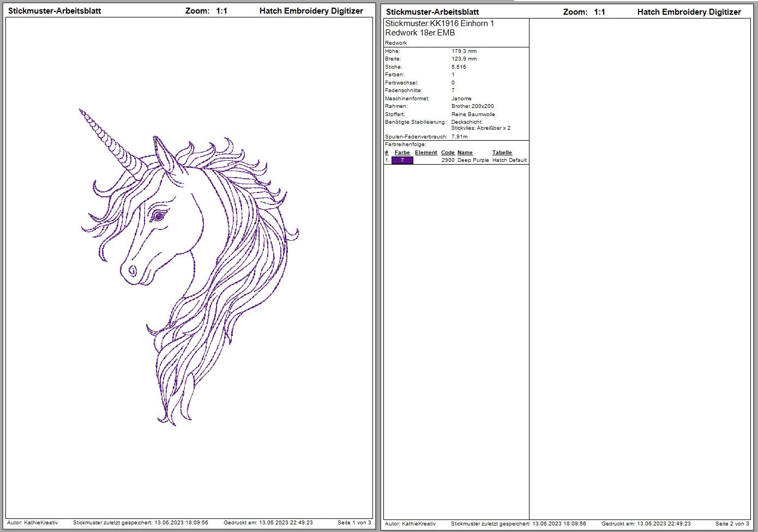Select the Element column header
The width and height of the screenshot is (758, 532).
[426, 153]
